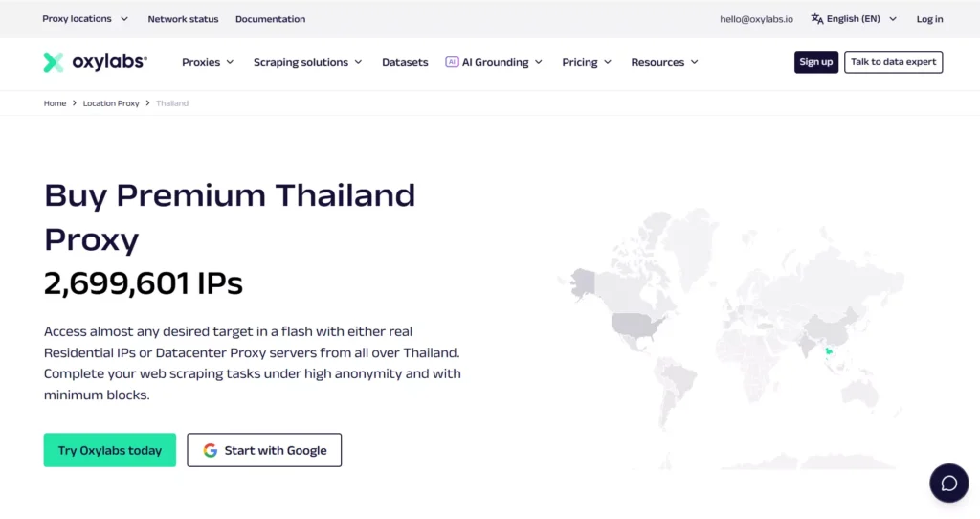Open the Scraping solutions menu
980x519 pixels.
307,62
